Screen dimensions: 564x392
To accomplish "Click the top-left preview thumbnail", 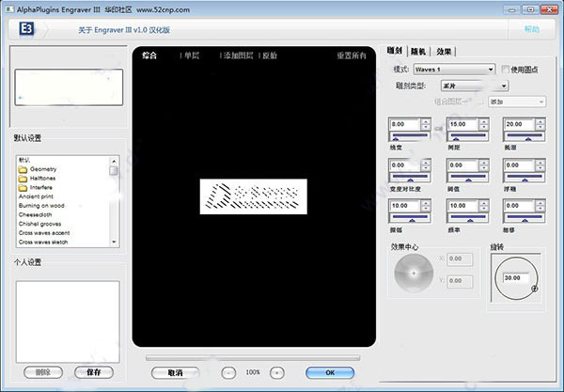I will point(69,87).
